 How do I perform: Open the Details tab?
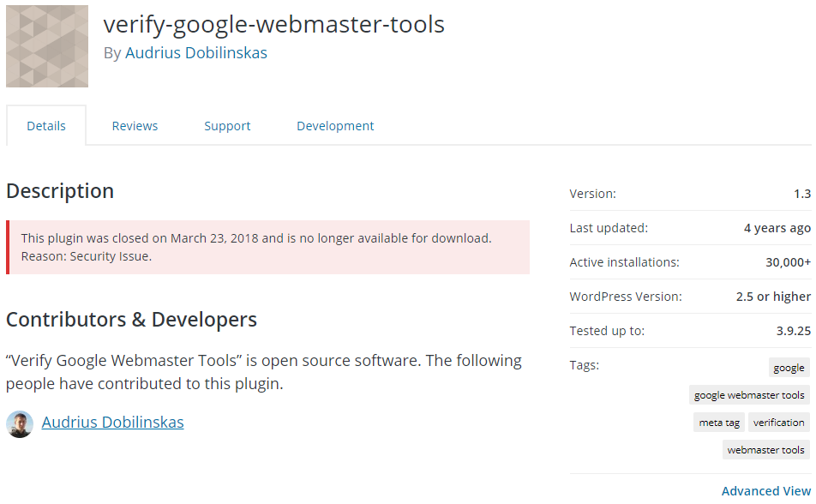[x=46, y=126]
